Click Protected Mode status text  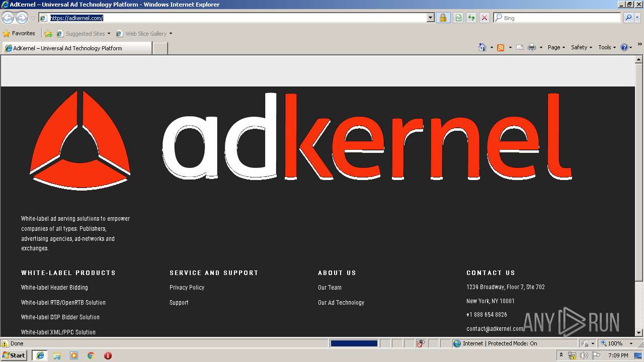tap(500, 343)
